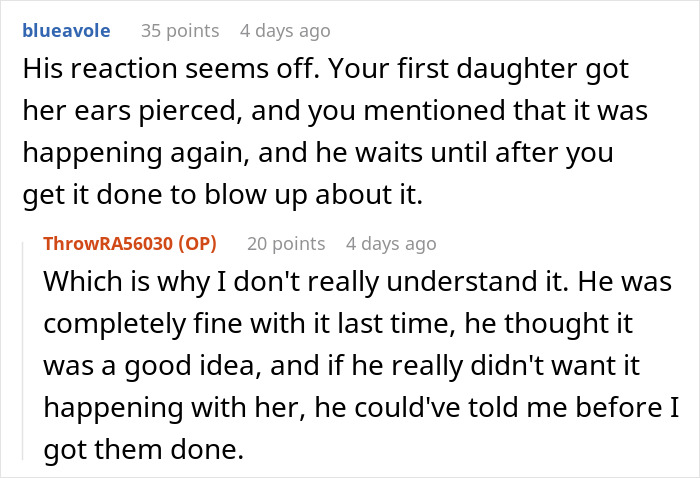Open permalink of blueavole's 4 days ago timestamp
This screenshot has width=700, height=478.
tap(287, 31)
